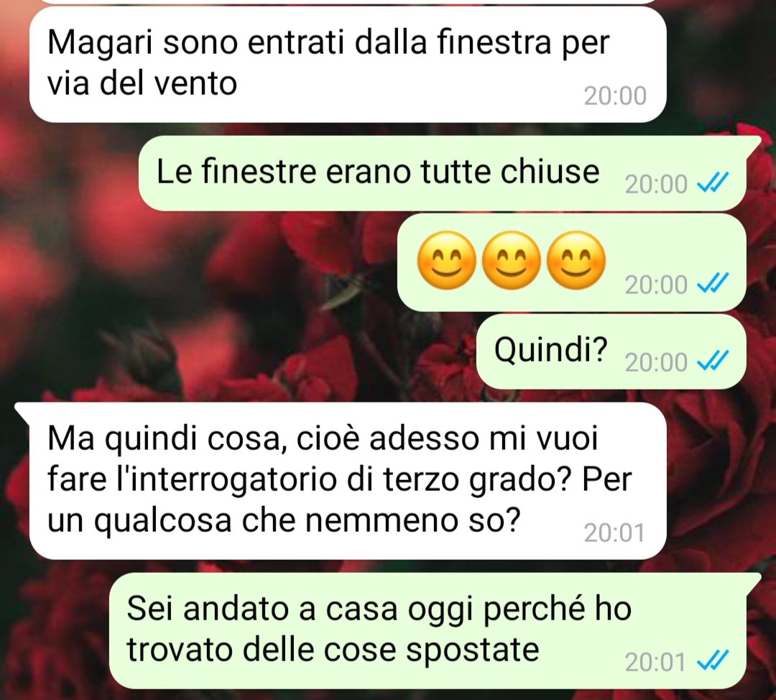Tap the 20:00 timestamp in the emoji bubble
Screen dimensions: 776x700
point(656,285)
